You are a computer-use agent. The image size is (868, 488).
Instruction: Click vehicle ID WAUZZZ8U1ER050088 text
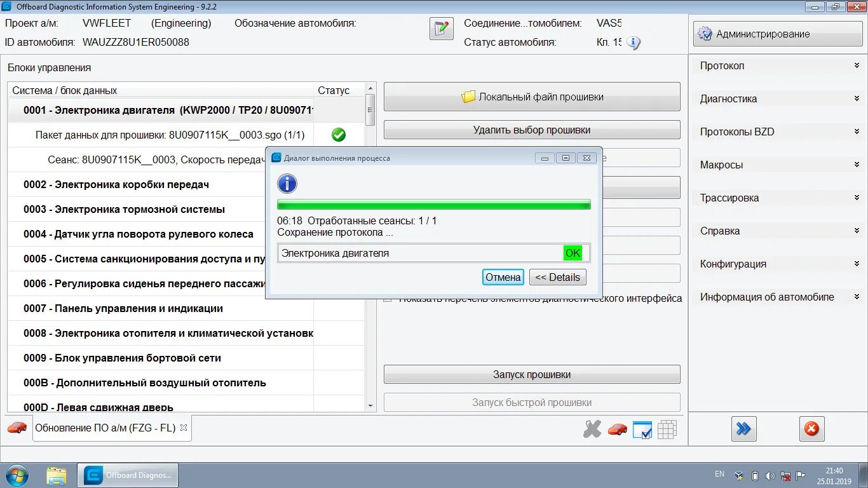tap(136, 43)
